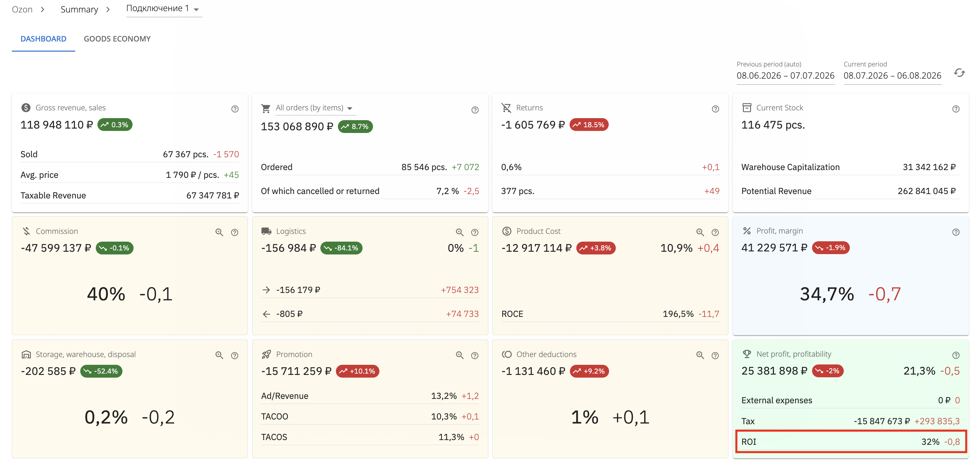
Task: Show help for Gross revenue card
Action: pos(235,109)
